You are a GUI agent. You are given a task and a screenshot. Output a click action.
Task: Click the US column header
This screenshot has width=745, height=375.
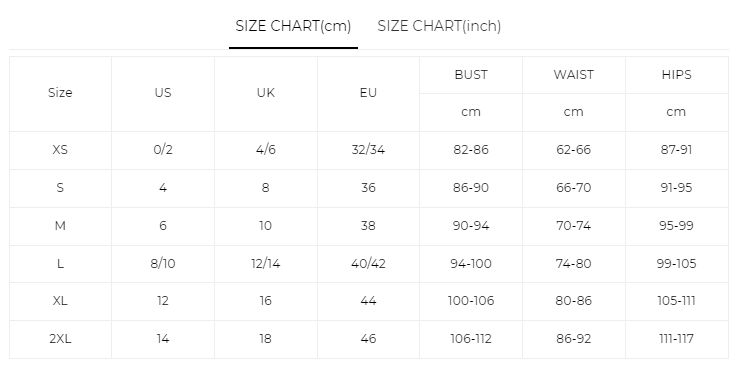pos(162,93)
